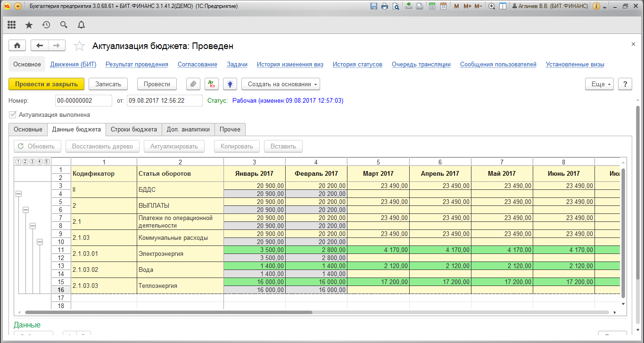Switch to Доп. аналитики tab

click(188, 129)
